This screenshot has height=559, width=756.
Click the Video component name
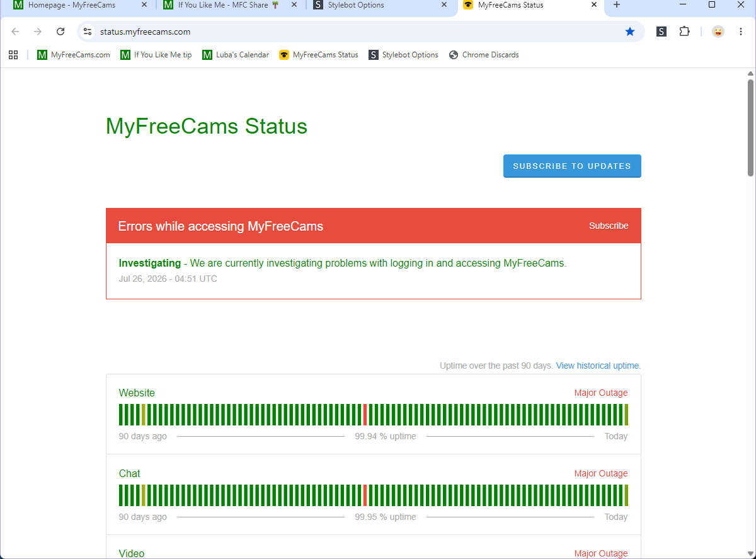coord(132,553)
